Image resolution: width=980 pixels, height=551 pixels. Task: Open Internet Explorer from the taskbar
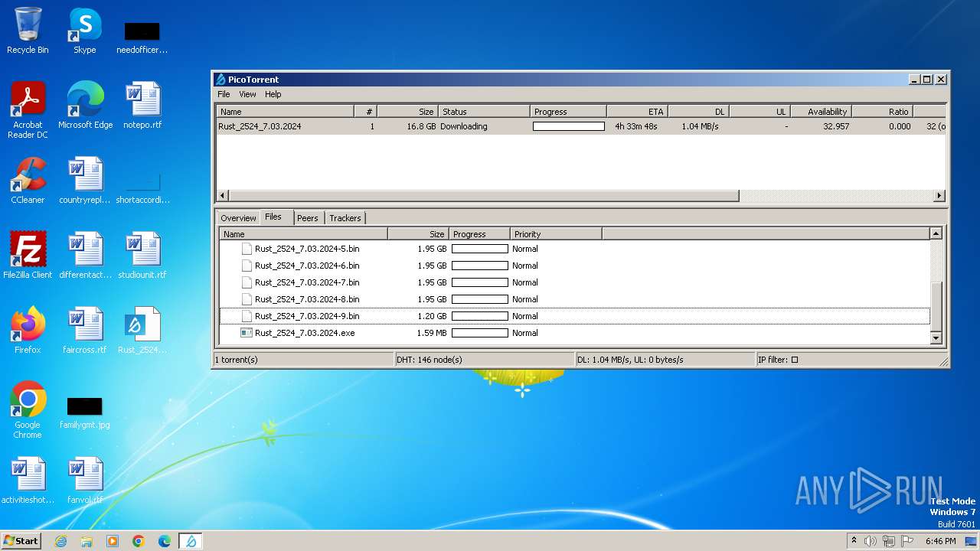pyautogui.click(x=60, y=541)
